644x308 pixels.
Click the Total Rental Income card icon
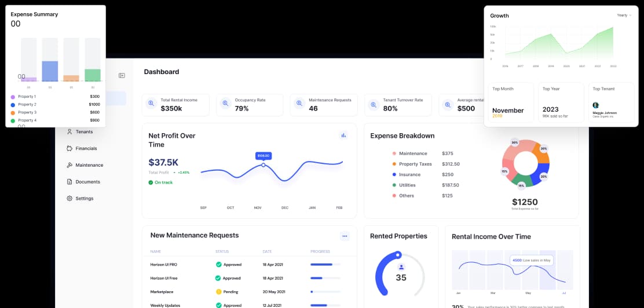click(x=151, y=104)
